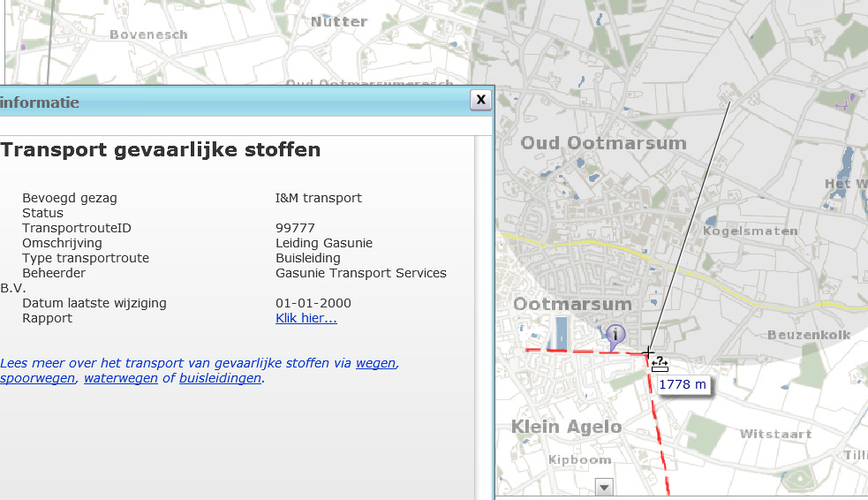
Task: Click the 'Witstaart' map label
Action: [x=775, y=434]
